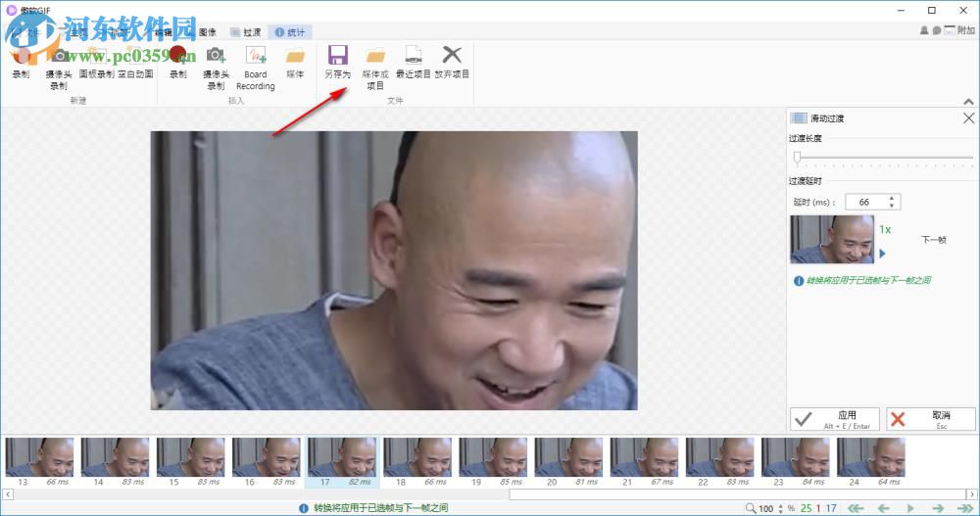Click Board Recording in the insert group
980x516 pixels.
coord(255,68)
